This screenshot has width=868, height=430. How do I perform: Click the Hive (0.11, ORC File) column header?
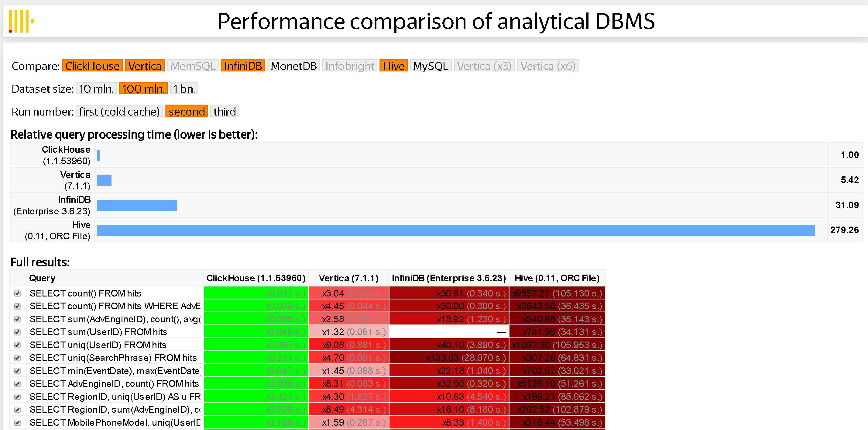coord(557,278)
